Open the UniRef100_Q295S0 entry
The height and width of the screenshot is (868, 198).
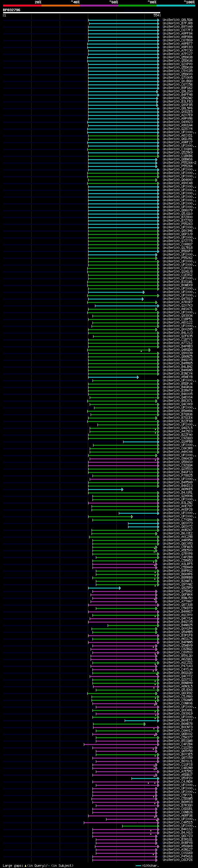(x=178, y=469)
